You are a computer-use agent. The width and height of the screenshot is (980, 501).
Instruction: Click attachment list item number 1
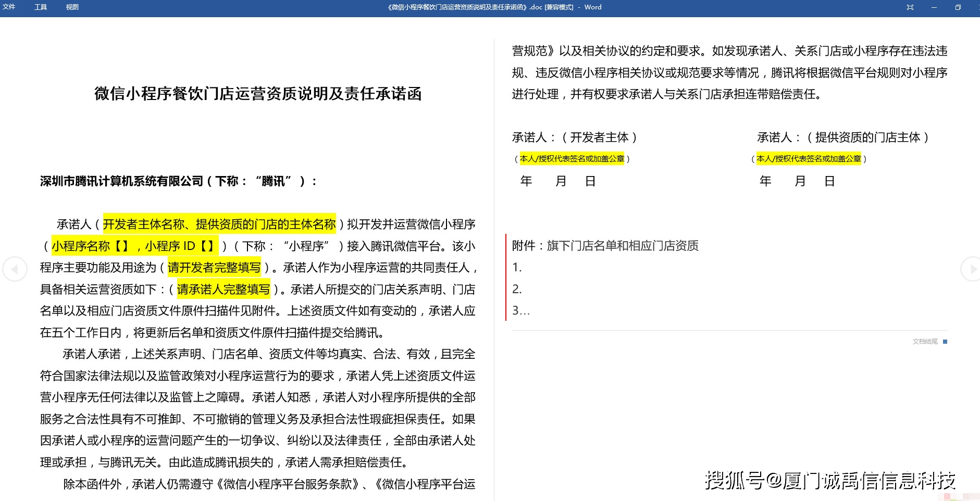coord(517,268)
